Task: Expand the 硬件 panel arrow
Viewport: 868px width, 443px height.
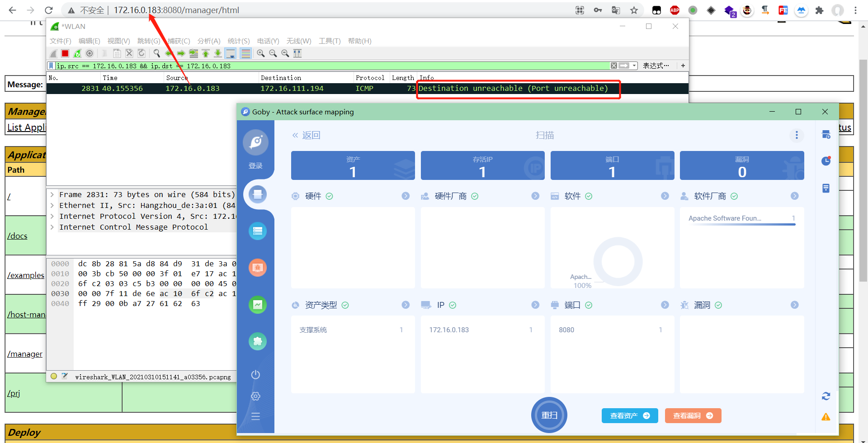Action: (406, 196)
